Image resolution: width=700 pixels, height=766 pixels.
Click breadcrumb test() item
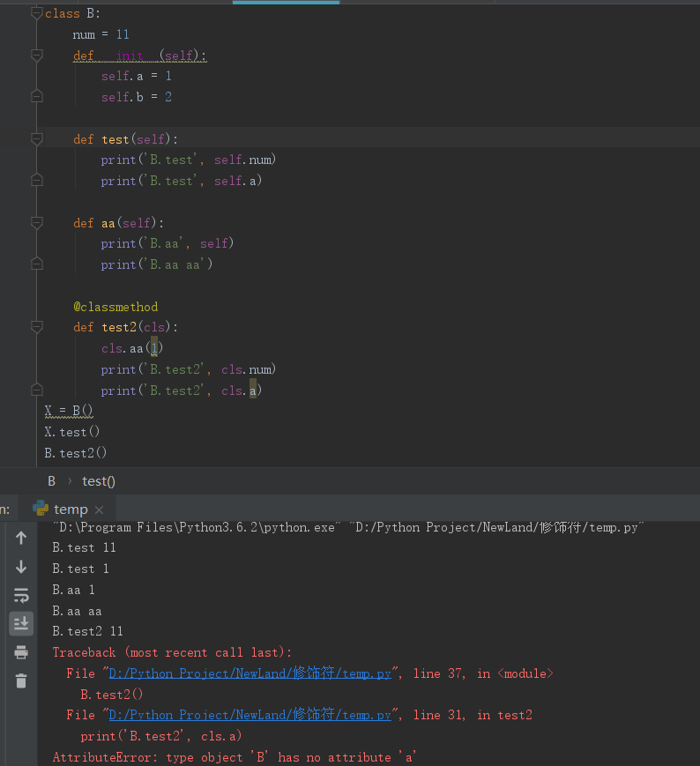click(99, 481)
